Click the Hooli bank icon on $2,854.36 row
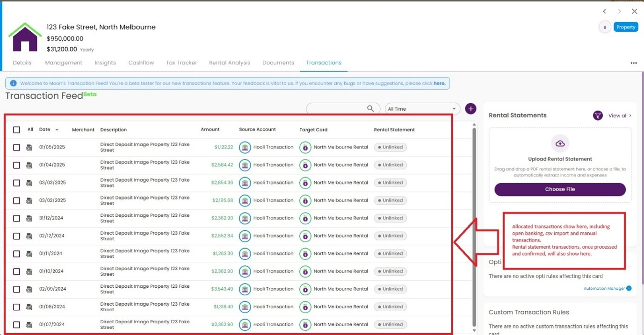Image resolution: width=644 pixels, height=335 pixels. pos(245,183)
